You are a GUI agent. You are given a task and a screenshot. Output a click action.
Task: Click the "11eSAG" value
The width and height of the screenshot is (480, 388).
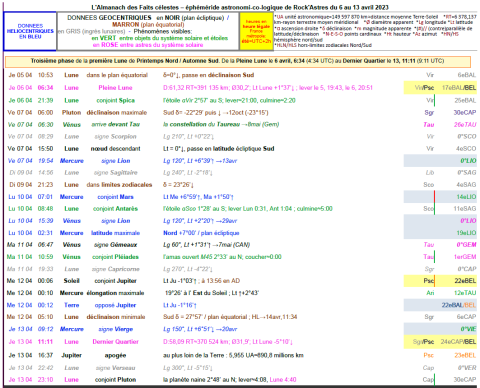(465, 209)
